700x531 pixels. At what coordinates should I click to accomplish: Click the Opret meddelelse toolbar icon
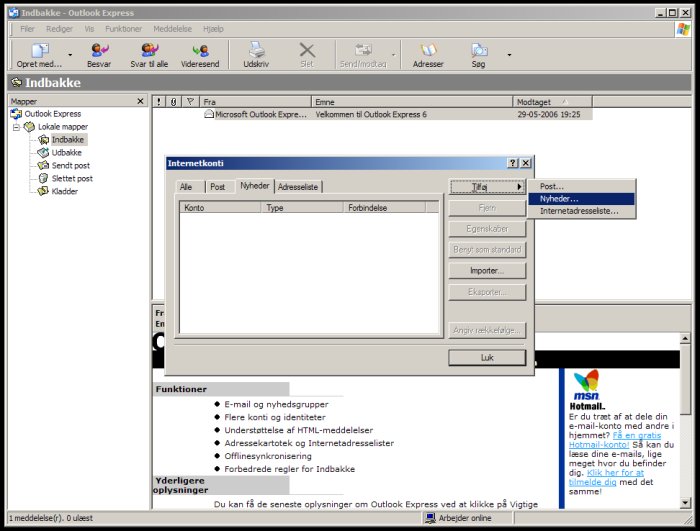click(x=38, y=50)
